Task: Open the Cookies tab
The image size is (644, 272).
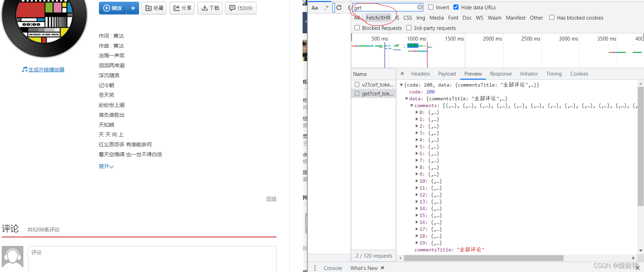Action: [x=579, y=74]
